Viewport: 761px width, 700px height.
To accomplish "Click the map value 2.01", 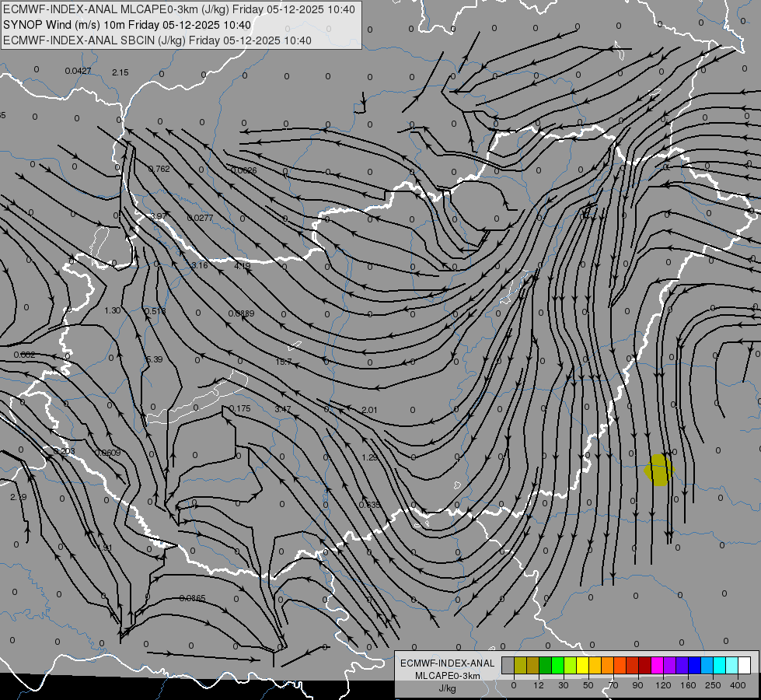I will click(x=369, y=410).
